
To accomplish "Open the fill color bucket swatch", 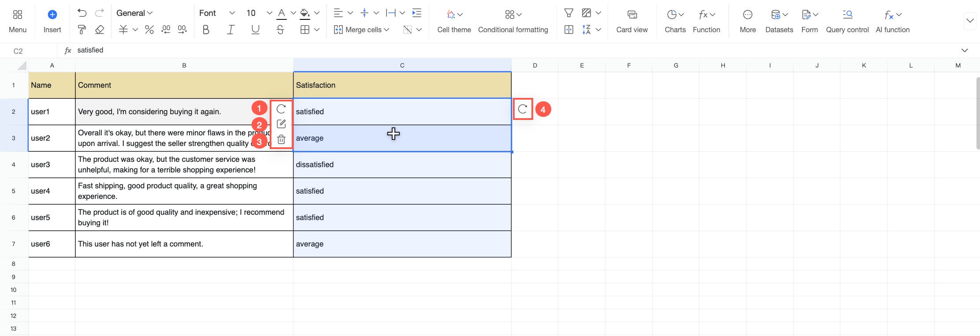I will (x=304, y=13).
